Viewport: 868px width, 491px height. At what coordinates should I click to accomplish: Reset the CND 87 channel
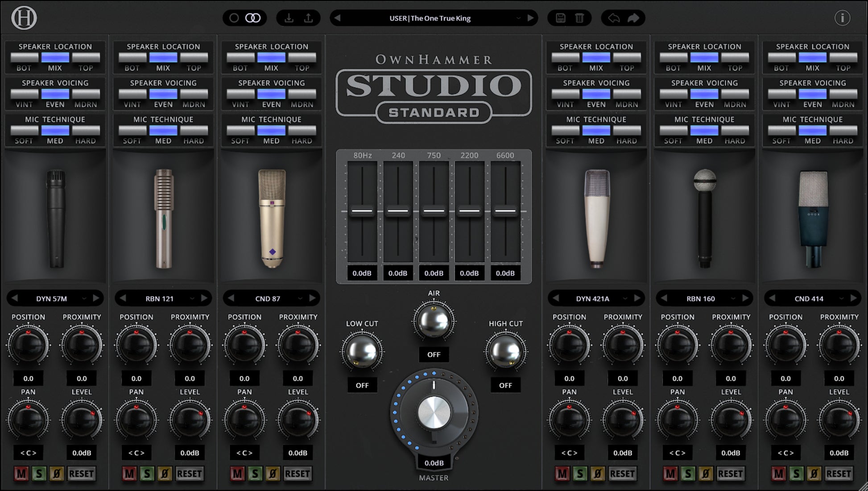coord(298,474)
